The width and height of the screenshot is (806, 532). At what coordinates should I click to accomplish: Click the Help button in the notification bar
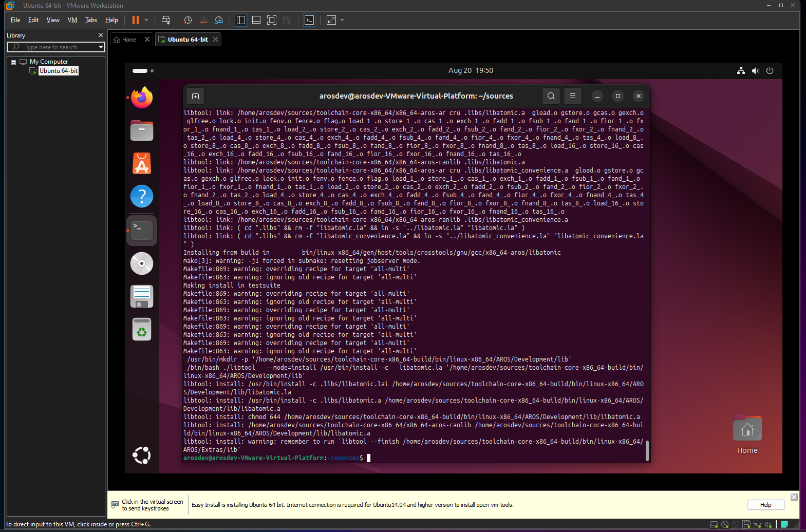pyautogui.click(x=766, y=505)
